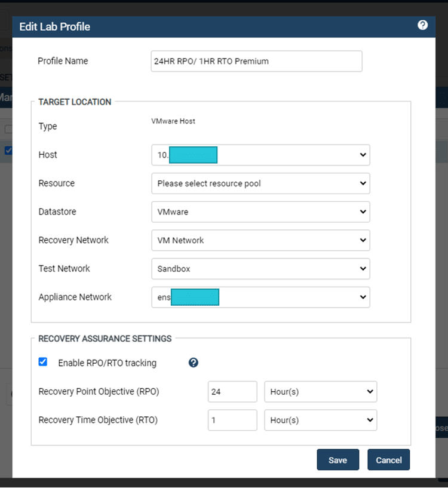Click the Save button
The image size is (448, 488).
pos(337,460)
